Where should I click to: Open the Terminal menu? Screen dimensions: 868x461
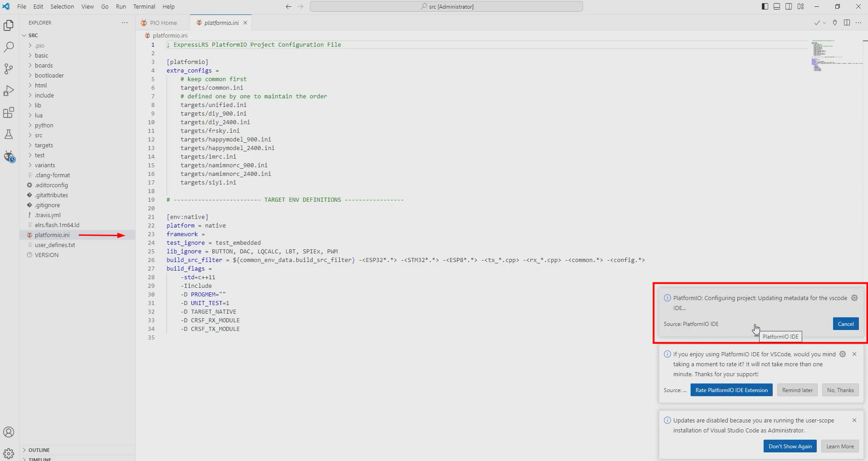tap(144, 6)
